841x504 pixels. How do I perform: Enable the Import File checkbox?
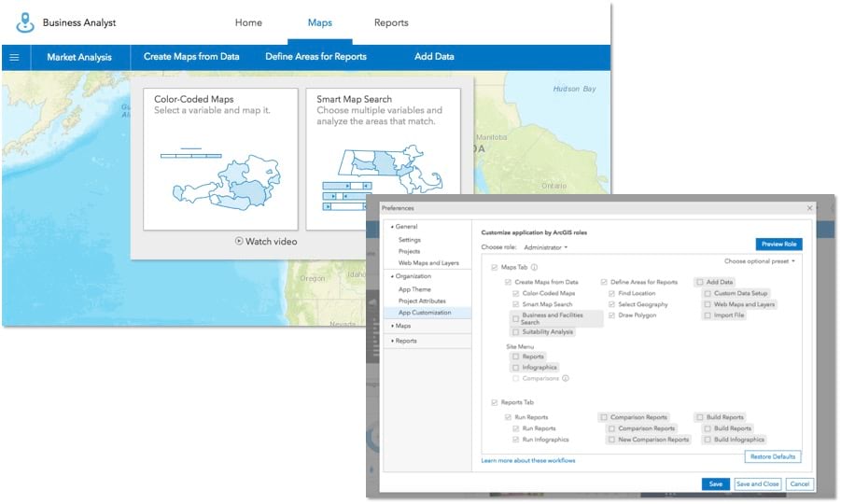click(x=708, y=315)
